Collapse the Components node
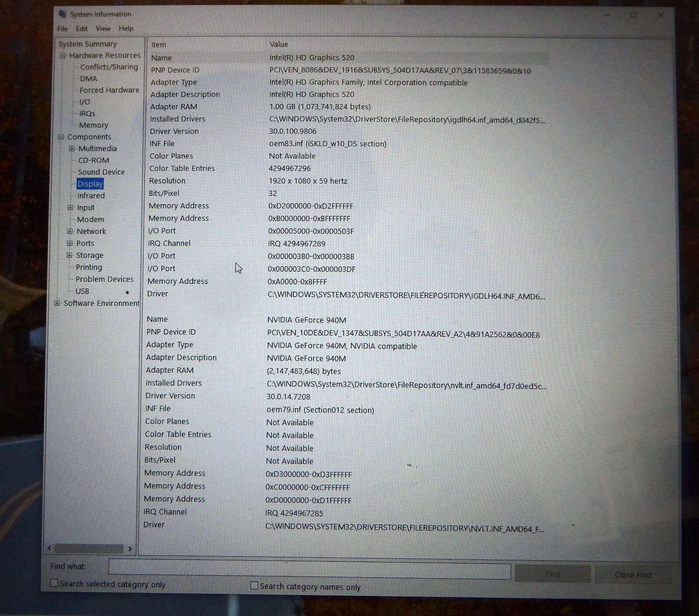Viewport: 699px width, 616px height. [x=61, y=137]
